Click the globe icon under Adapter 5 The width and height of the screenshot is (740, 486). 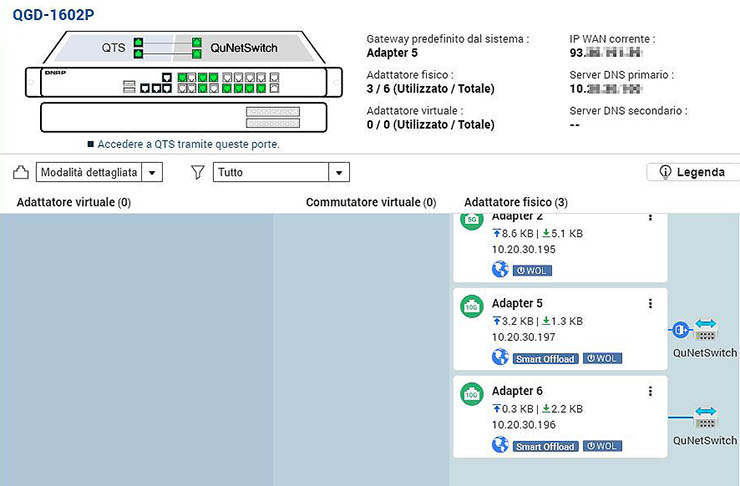[x=500, y=357]
